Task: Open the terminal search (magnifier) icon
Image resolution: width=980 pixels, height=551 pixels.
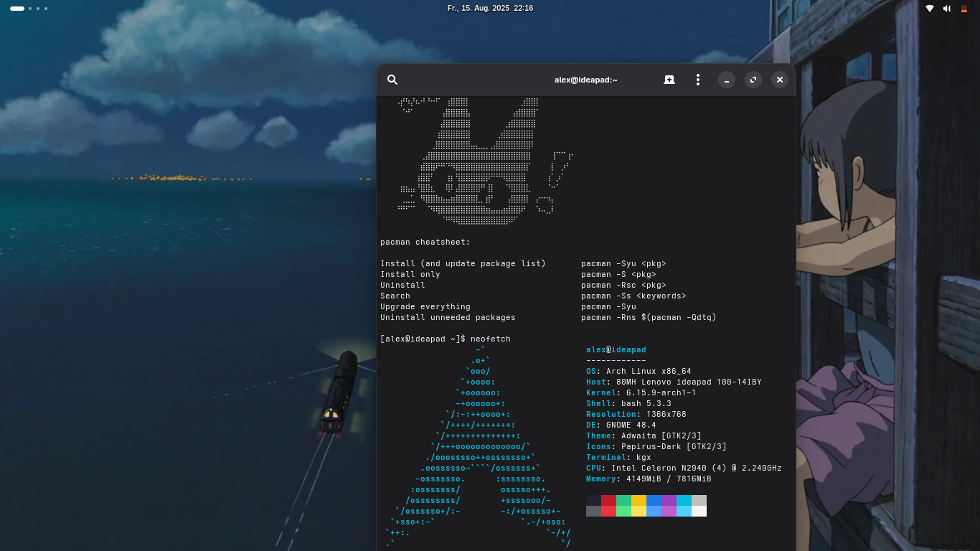Action: click(392, 80)
